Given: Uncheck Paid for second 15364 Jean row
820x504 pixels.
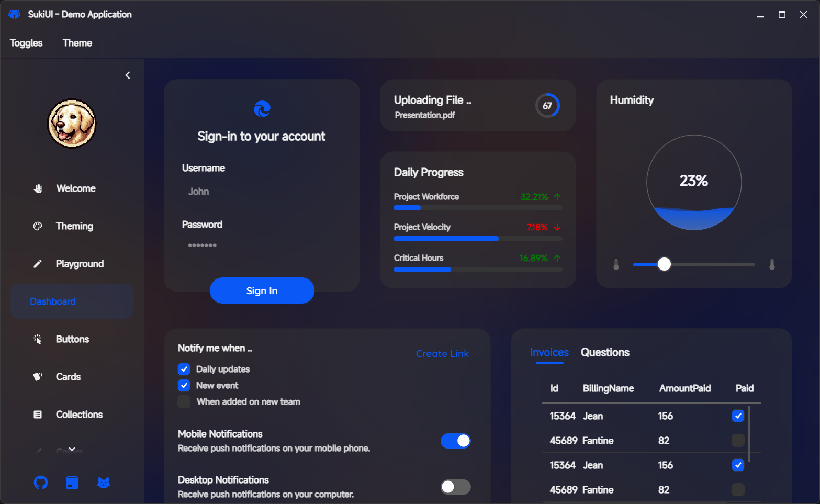Looking at the screenshot, I should (738, 465).
